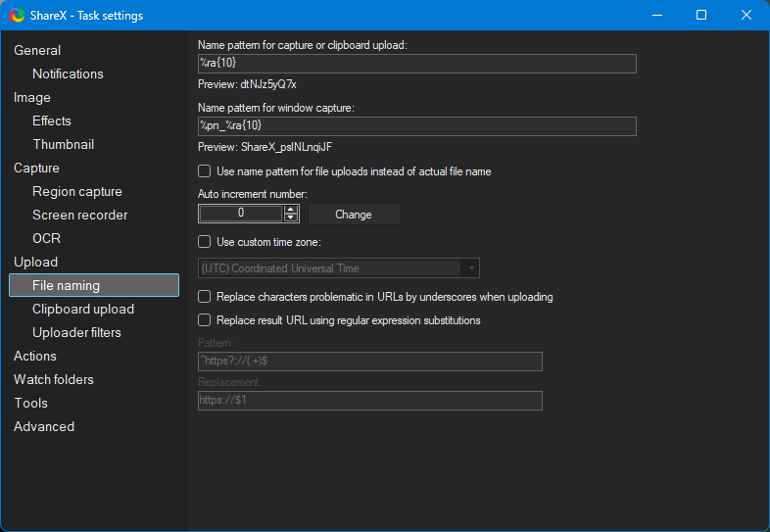Image resolution: width=770 pixels, height=532 pixels.
Task: Select the File naming item
Action: tap(94, 285)
